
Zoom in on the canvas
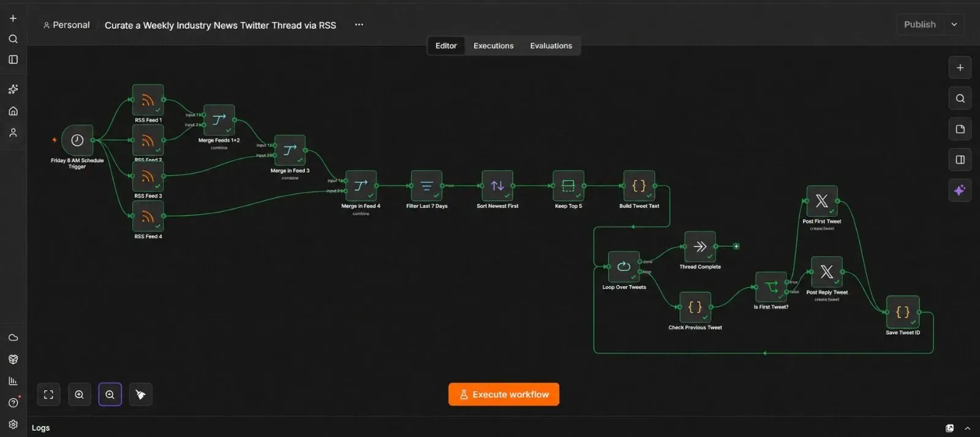click(x=79, y=395)
